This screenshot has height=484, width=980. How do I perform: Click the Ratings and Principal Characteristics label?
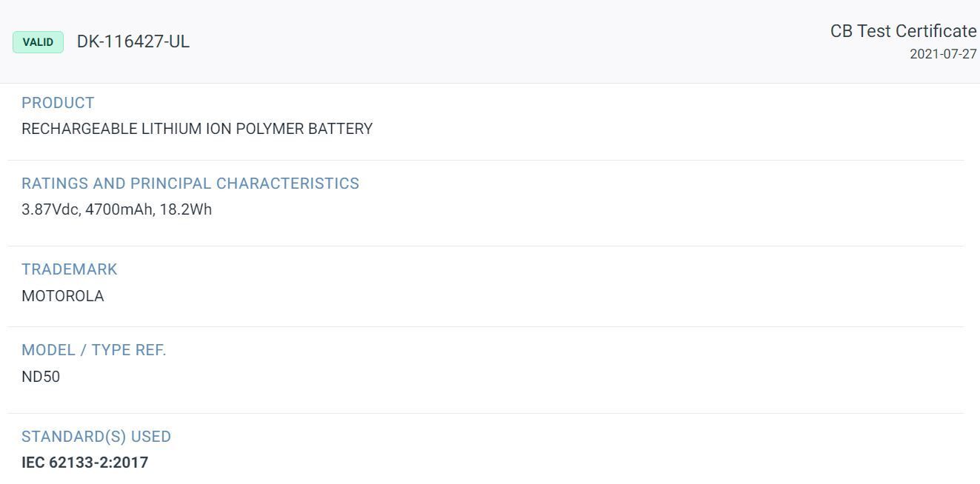point(190,184)
